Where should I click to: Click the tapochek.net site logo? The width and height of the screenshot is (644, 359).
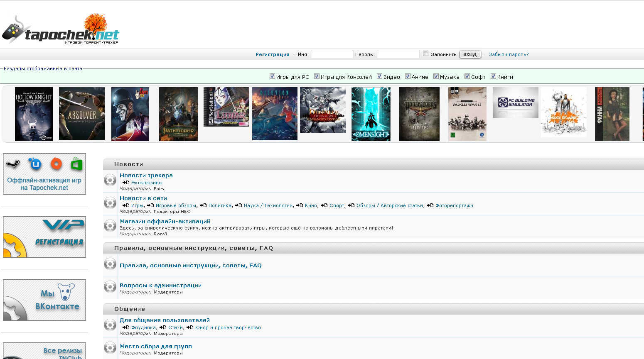pyautogui.click(x=61, y=29)
